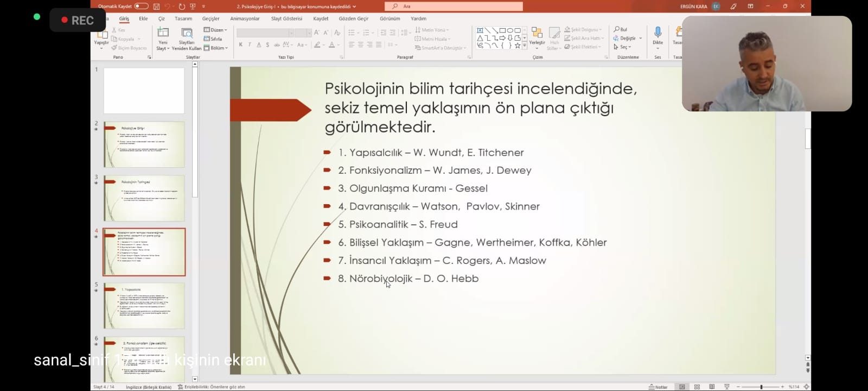Click fit slide to window icon
Image resolution: width=868 pixels, height=391 pixels.
tap(806, 387)
